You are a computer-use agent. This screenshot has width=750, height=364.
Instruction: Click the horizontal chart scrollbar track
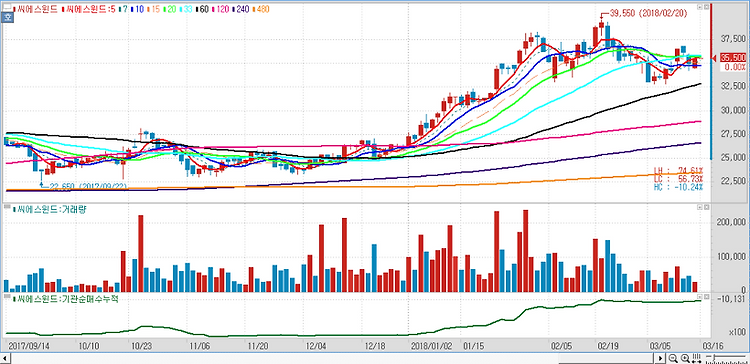click(x=332, y=358)
